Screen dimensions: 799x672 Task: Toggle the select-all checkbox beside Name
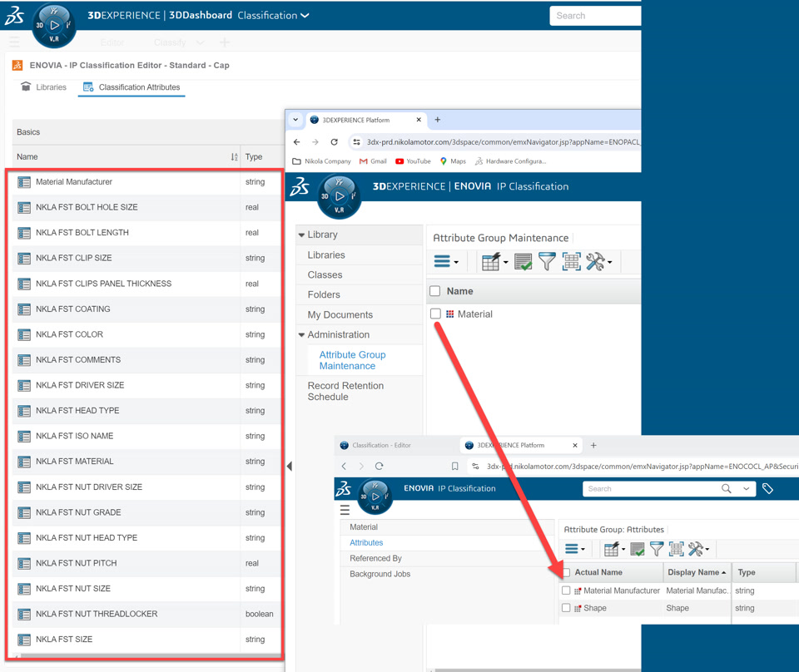[434, 291]
